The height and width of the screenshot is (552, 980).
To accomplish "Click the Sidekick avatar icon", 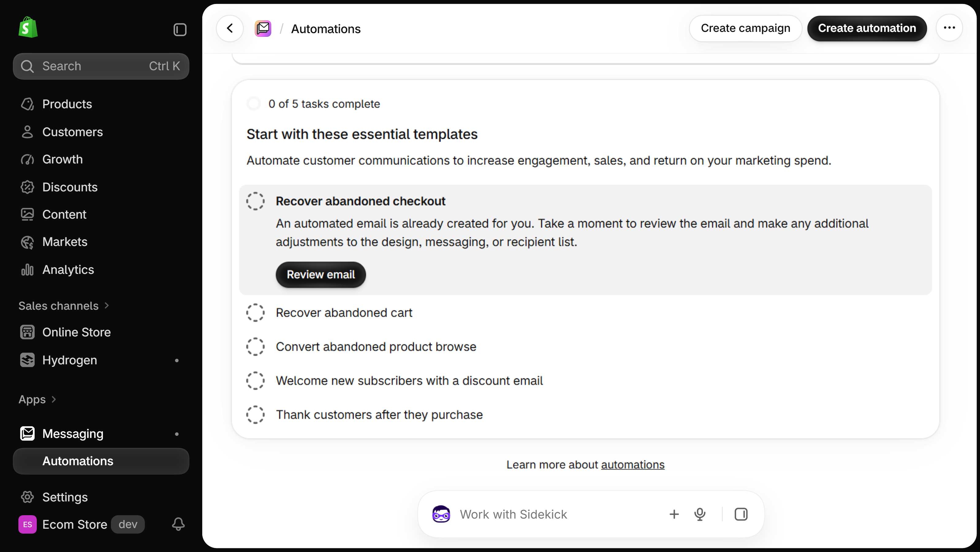I will click(441, 514).
